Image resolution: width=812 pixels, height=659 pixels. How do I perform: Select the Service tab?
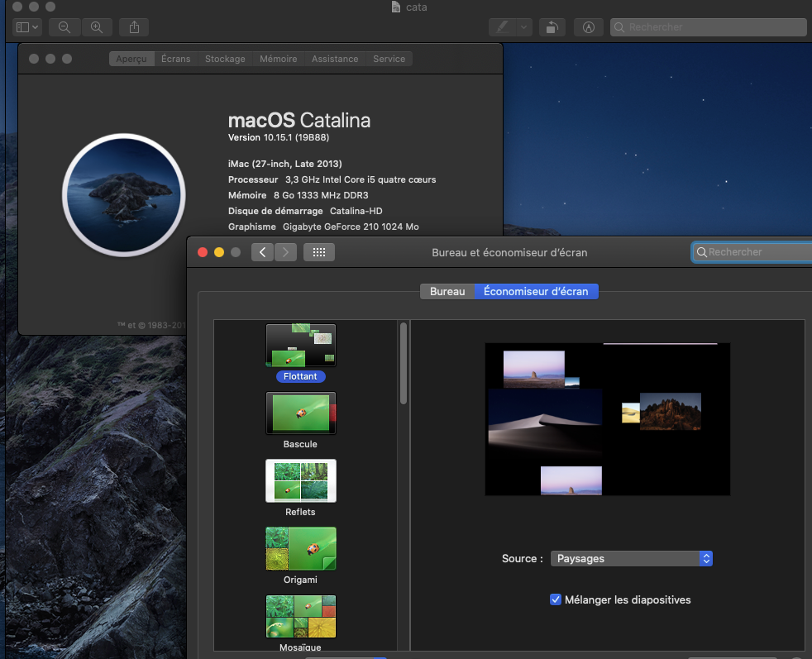pos(389,59)
